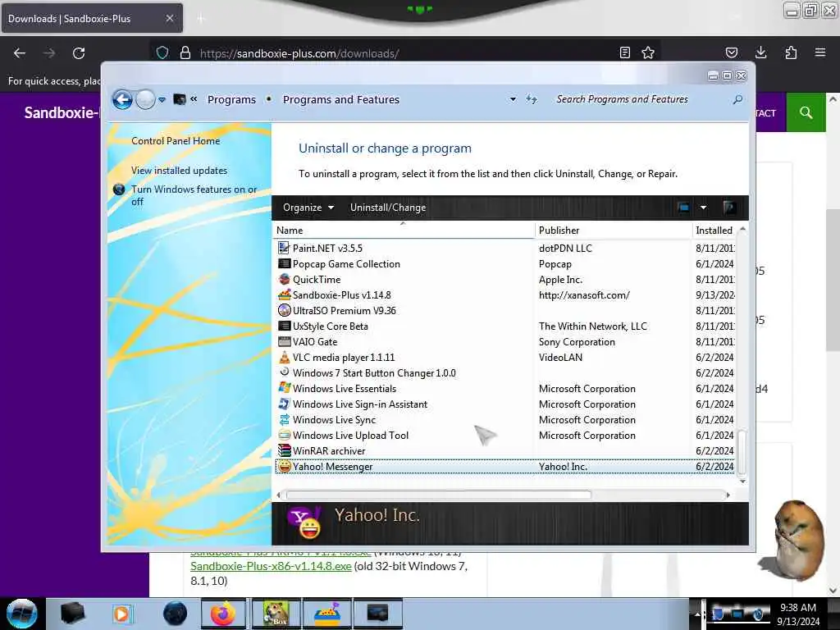The height and width of the screenshot is (630, 840).
Task: Click the QuickTime program icon
Action: click(284, 279)
